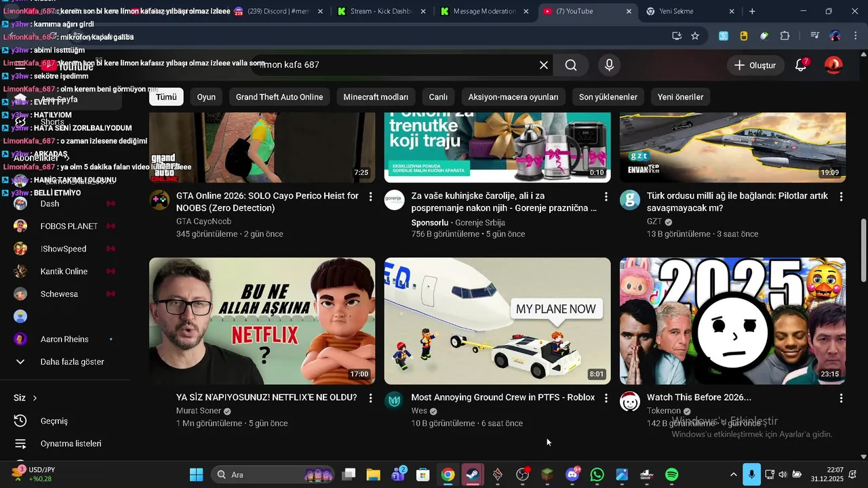The height and width of the screenshot is (488, 868).
Task: Switch to the Stream - Kick Dashboard tab
Action: coord(382,12)
